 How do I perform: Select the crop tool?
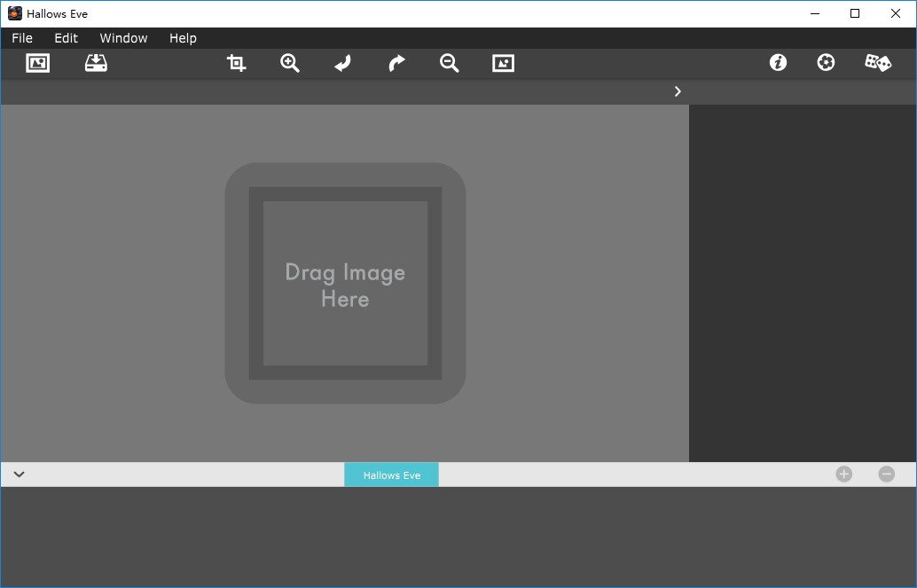pyautogui.click(x=236, y=63)
